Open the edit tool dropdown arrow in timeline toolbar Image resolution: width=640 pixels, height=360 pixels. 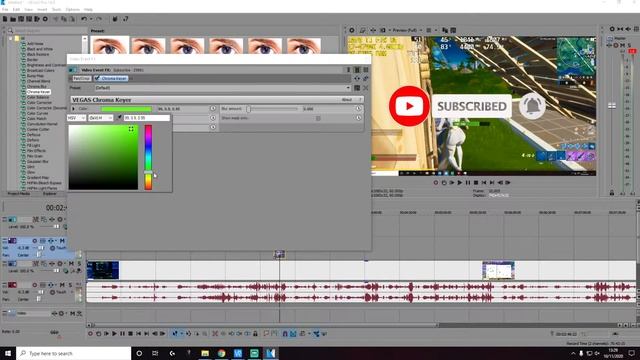pyautogui.click(x=181, y=333)
